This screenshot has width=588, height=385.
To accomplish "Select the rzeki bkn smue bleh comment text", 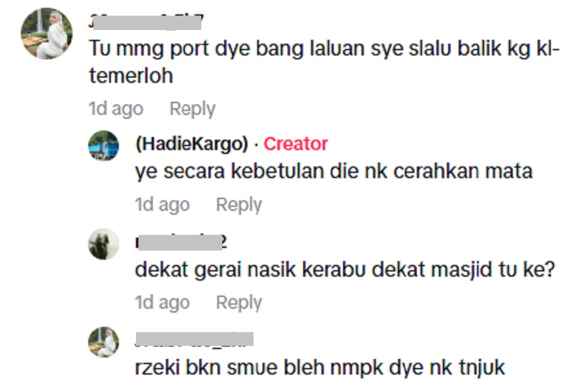I will (x=320, y=368).
